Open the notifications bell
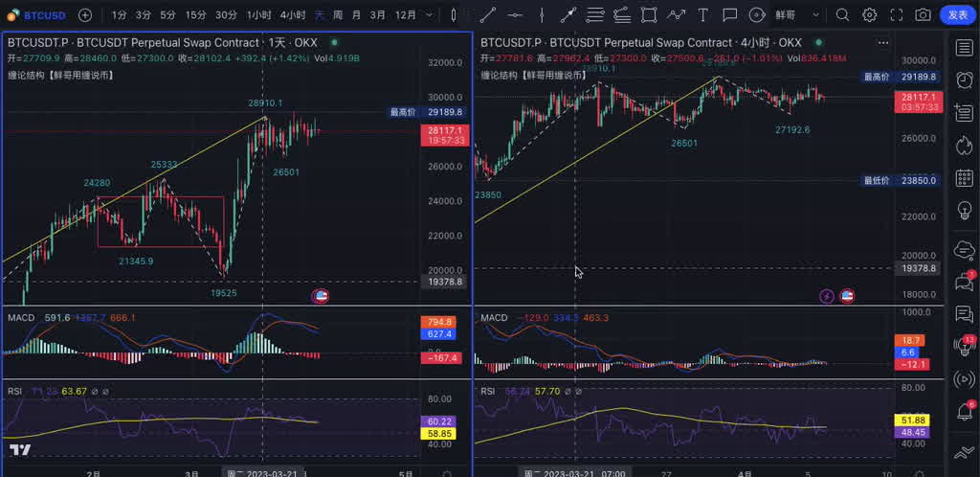Screen dimensions: 980x477 (964, 412)
